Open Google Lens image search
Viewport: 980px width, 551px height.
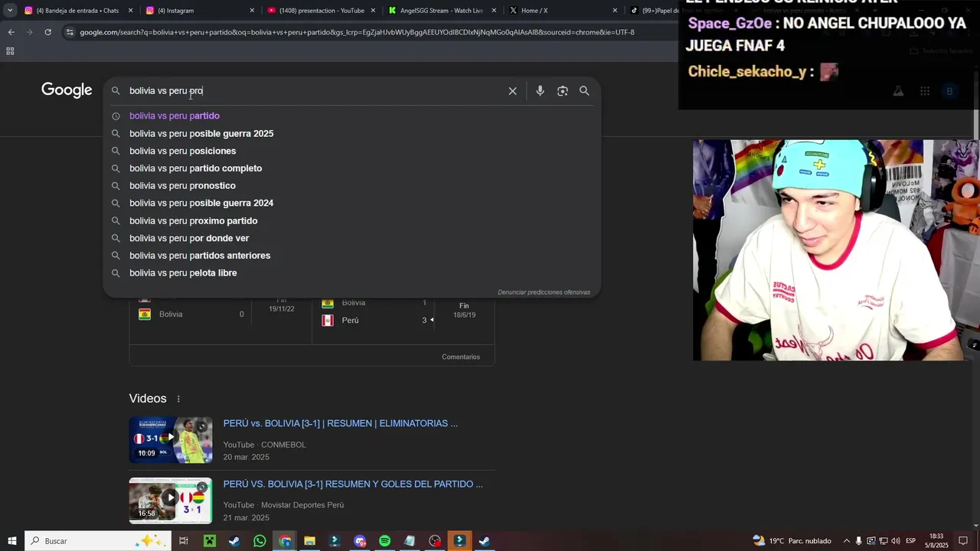pyautogui.click(x=563, y=91)
